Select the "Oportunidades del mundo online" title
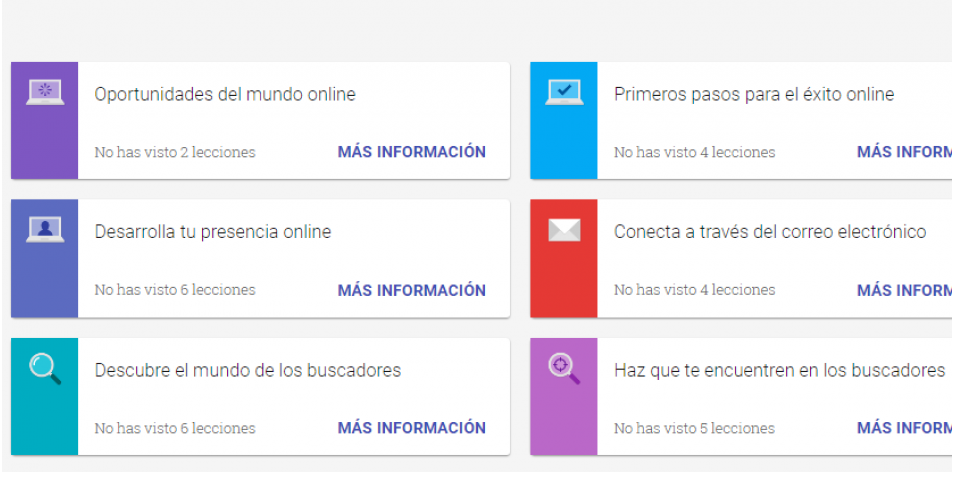The width and height of the screenshot is (978, 477). (225, 95)
